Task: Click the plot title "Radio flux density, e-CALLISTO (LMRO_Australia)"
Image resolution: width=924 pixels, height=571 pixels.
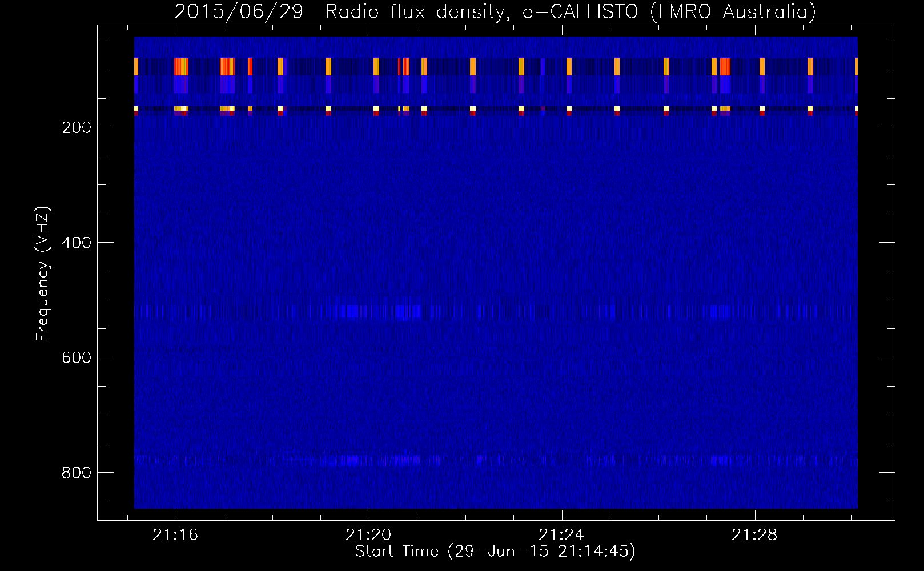Action: pyautogui.click(x=571, y=11)
